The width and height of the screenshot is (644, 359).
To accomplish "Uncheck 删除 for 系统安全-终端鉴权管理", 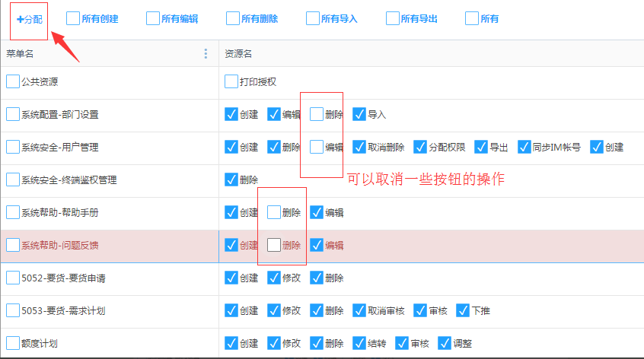I will pos(231,179).
